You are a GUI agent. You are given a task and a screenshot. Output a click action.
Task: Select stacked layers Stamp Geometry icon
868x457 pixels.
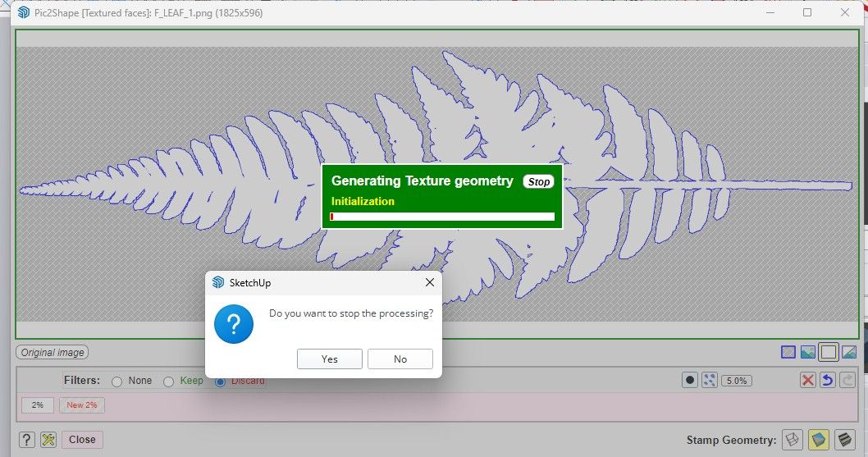point(843,440)
